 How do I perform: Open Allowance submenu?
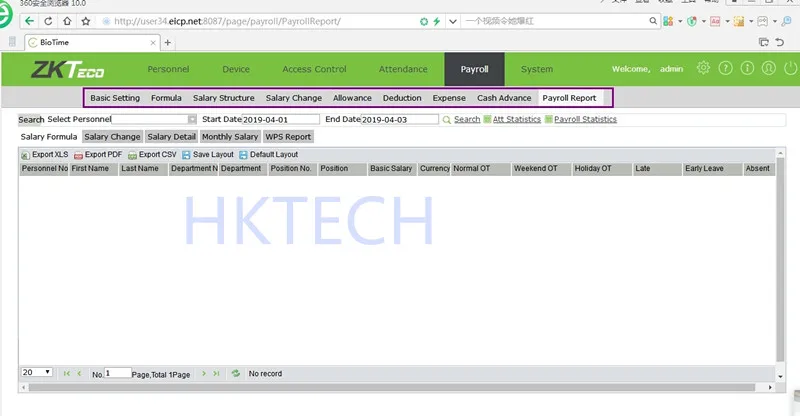pos(352,98)
